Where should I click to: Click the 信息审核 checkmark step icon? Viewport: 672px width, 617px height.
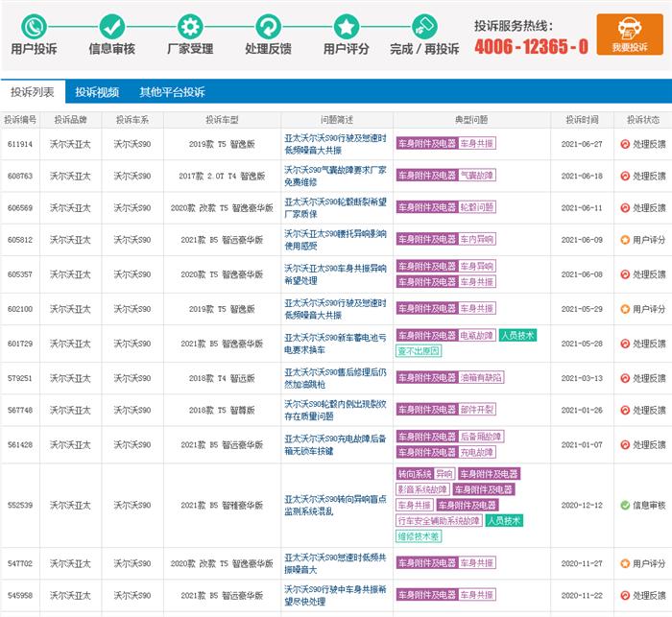pos(112,27)
